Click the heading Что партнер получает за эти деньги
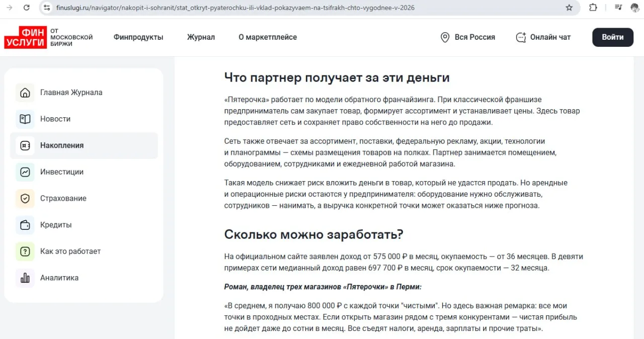The width and height of the screenshot is (644, 339). pos(337,78)
